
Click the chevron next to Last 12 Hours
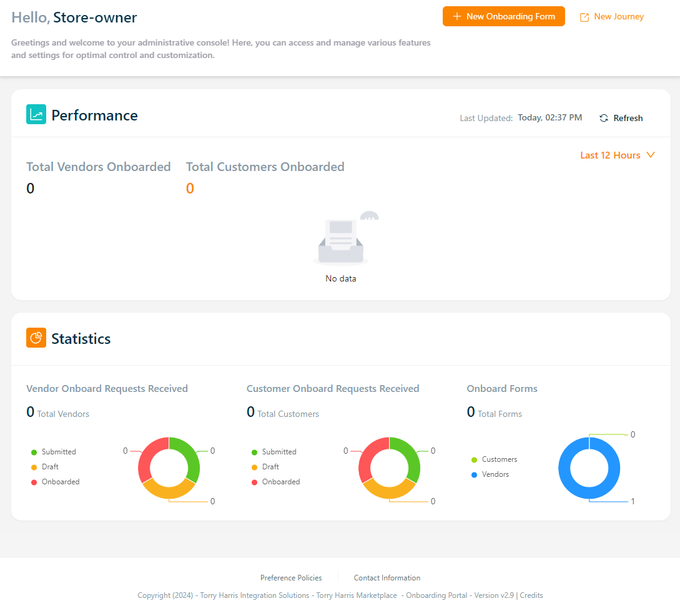651,155
